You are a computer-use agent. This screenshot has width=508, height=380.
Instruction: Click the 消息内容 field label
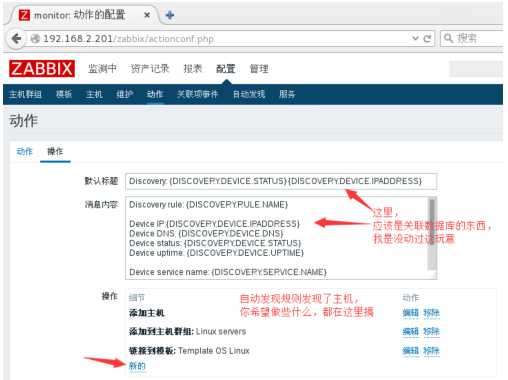click(x=101, y=204)
